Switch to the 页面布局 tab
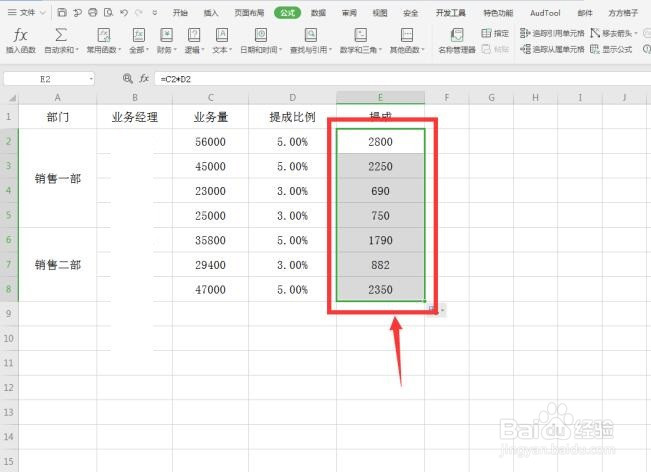The height and width of the screenshot is (472, 651). coord(249,13)
